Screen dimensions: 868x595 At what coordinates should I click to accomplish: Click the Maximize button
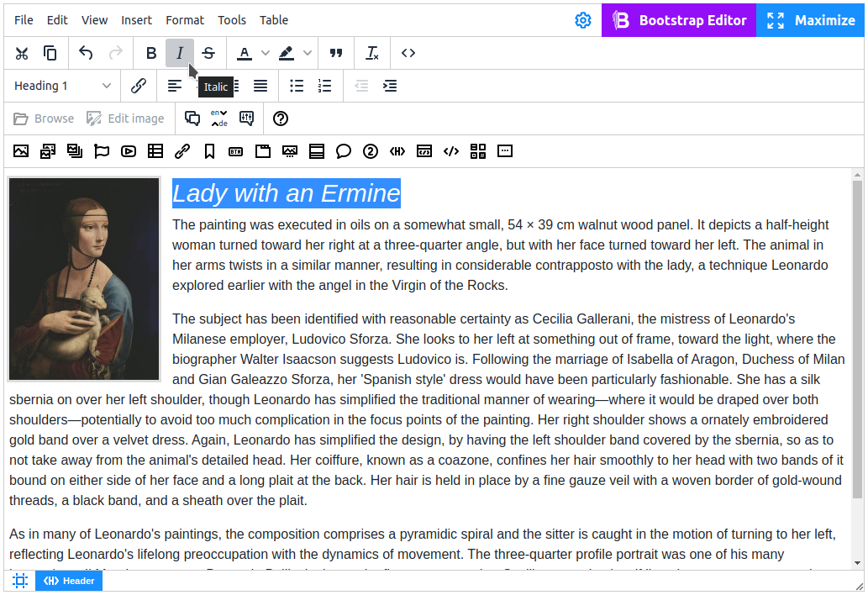click(x=810, y=20)
